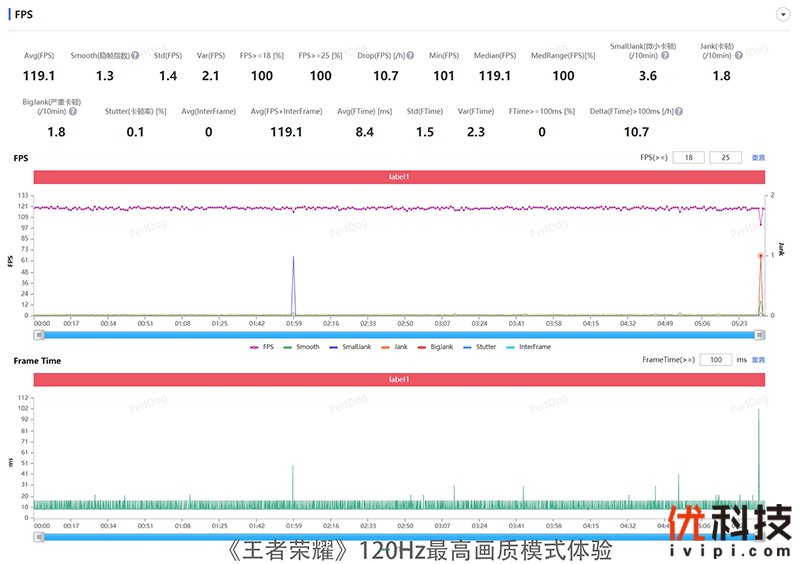The image size is (800, 564).
Task: Click the FrameTime threshold field showing 100
Action: pyautogui.click(x=714, y=359)
